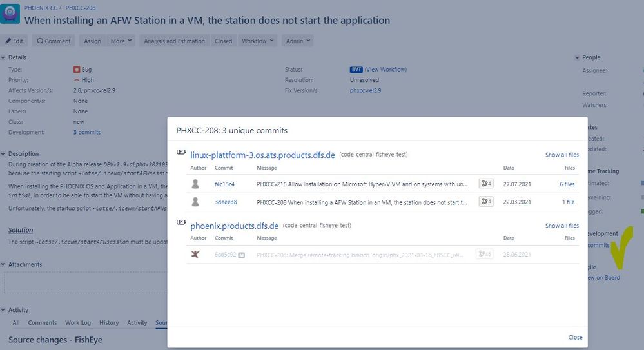Open the linux-plattform-3.os.ats.products.dfs.de repository link
The width and height of the screenshot is (644, 350).
[262, 155]
